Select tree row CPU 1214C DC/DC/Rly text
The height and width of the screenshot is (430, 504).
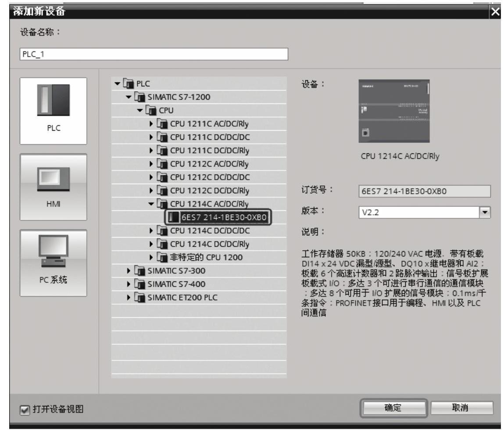click(x=210, y=245)
